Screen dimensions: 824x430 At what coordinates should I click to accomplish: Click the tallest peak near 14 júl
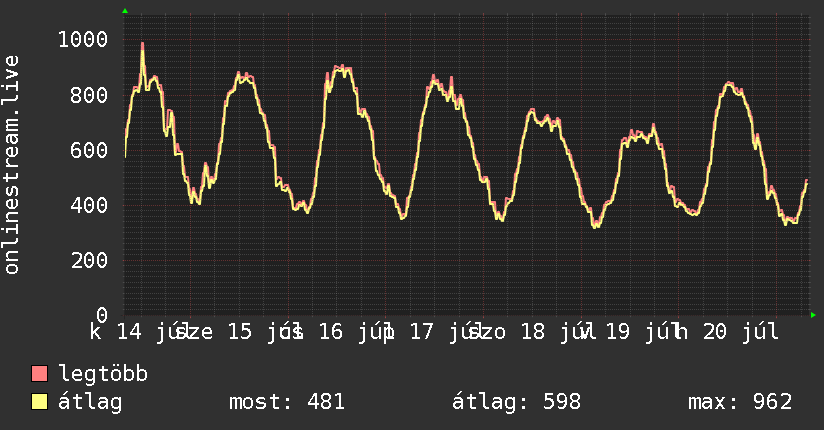coord(142,44)
